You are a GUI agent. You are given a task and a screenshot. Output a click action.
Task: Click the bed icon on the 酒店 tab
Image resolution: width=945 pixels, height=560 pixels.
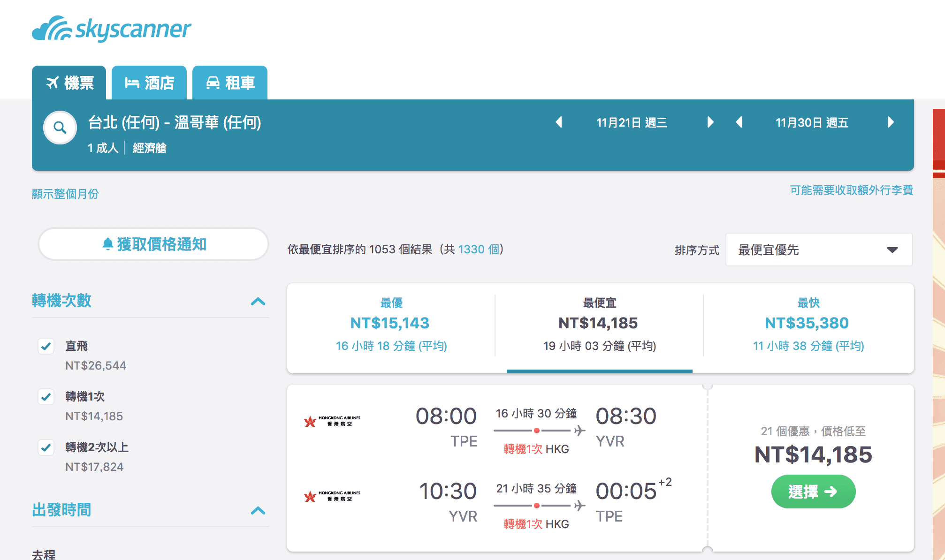133,82
